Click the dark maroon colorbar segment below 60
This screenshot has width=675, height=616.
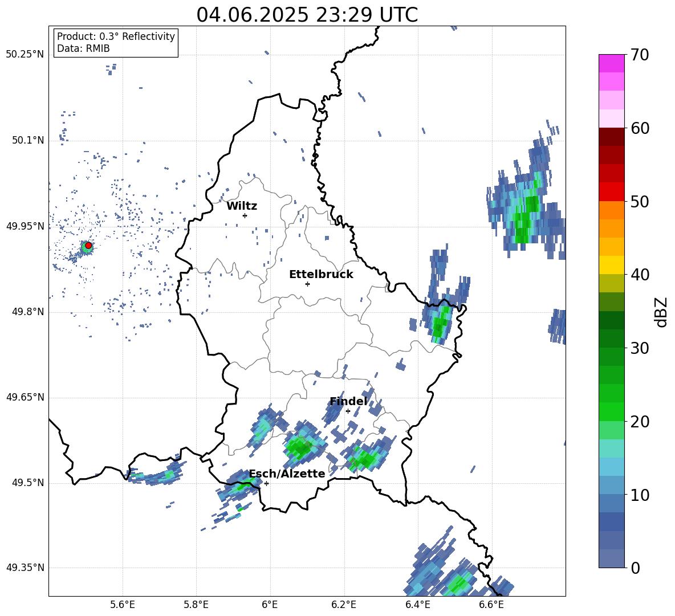click(x=611, y=137)
